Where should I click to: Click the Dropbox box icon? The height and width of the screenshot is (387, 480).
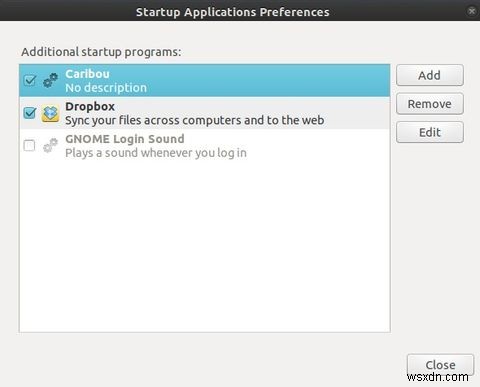tap(50, 113)
